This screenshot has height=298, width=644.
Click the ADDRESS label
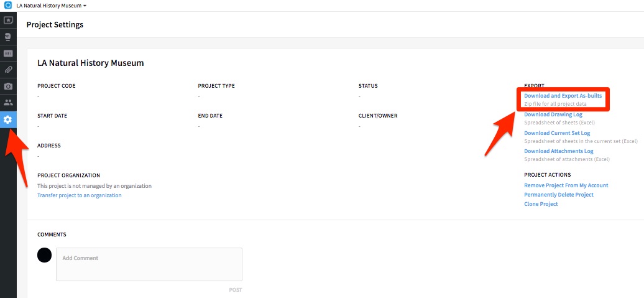point(49,146)
